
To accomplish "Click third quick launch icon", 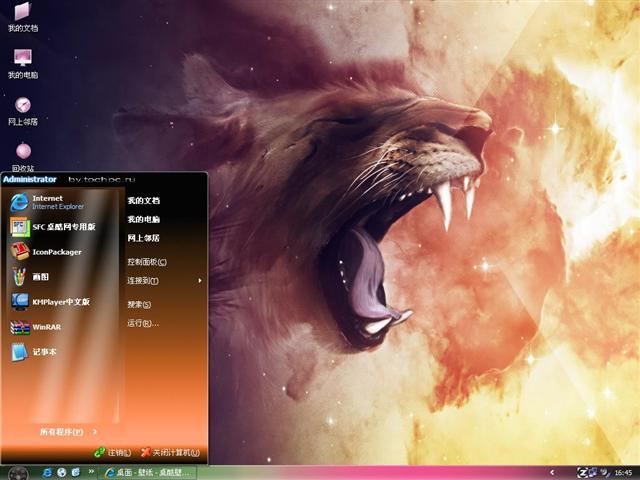I will point(76,472).
